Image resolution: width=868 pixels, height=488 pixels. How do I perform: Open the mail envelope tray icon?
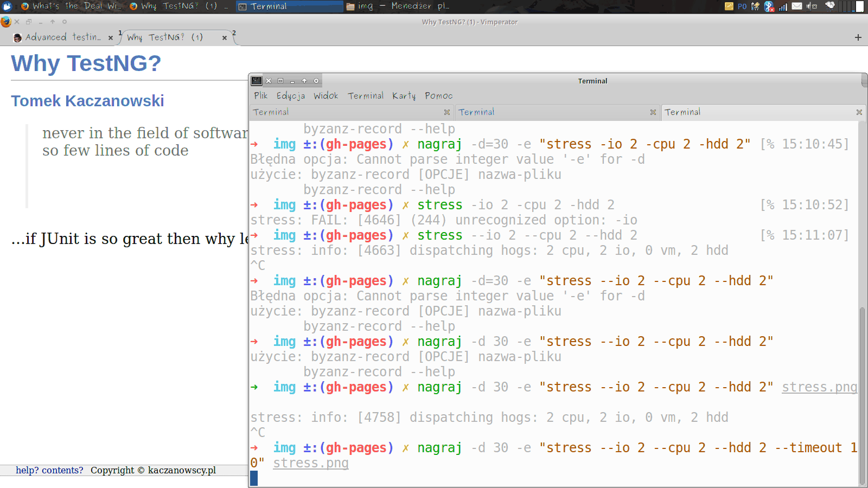click(x=797, y=7)
